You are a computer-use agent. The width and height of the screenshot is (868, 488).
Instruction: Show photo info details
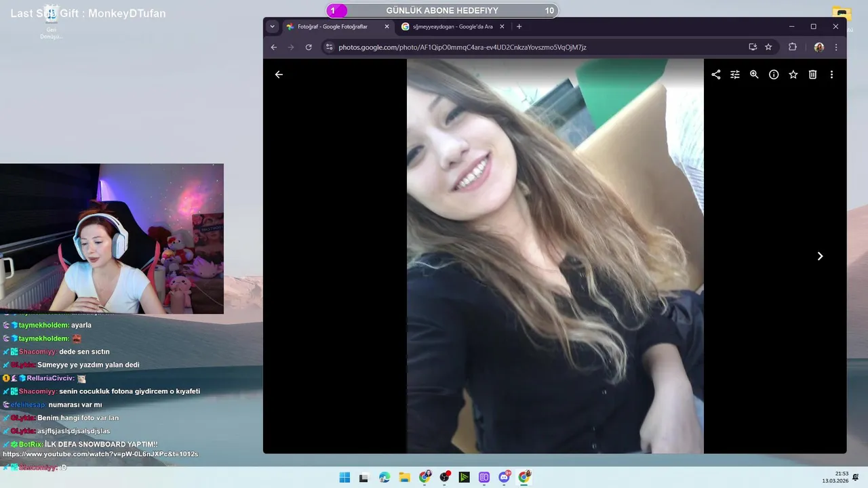coord(774,75)
